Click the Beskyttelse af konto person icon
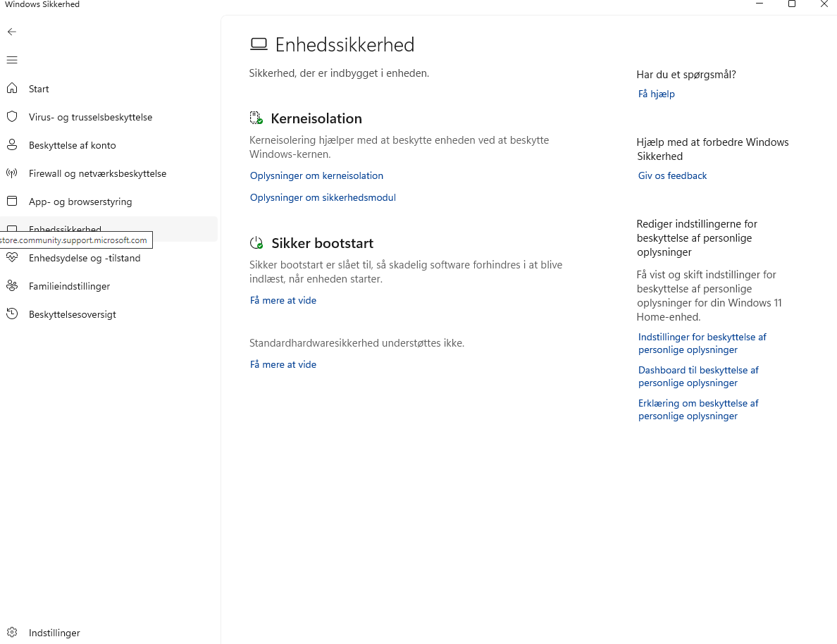Viewport: 837px width, 644px height. pos(12,145)
